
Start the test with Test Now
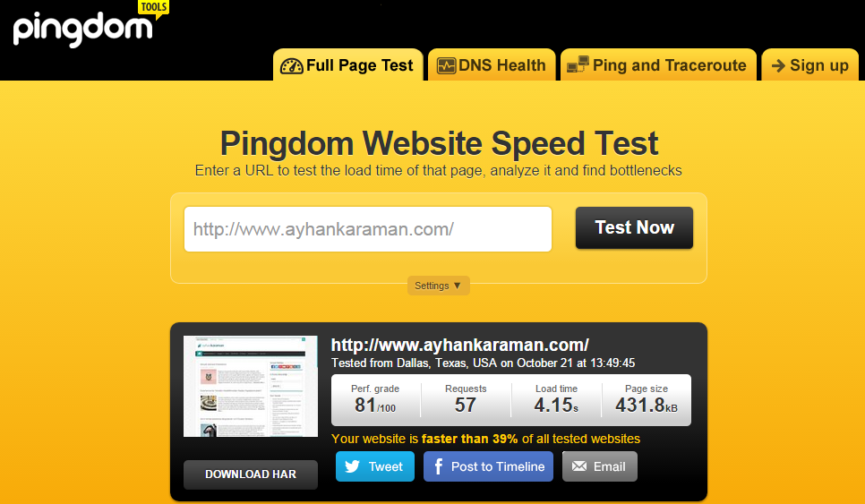[634, 227]
